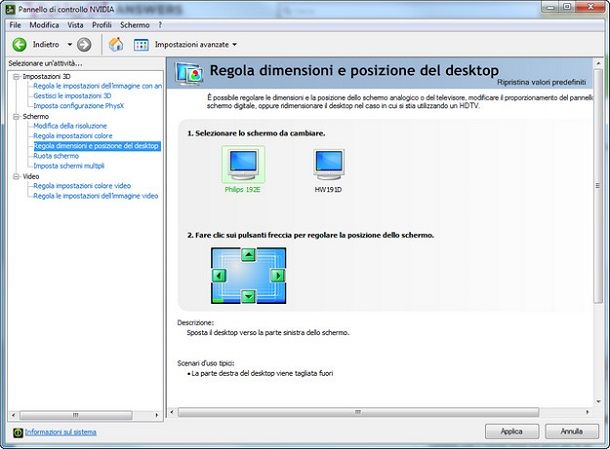
Task: Collapse the Schermo tree node
Action: click(16, 117)
